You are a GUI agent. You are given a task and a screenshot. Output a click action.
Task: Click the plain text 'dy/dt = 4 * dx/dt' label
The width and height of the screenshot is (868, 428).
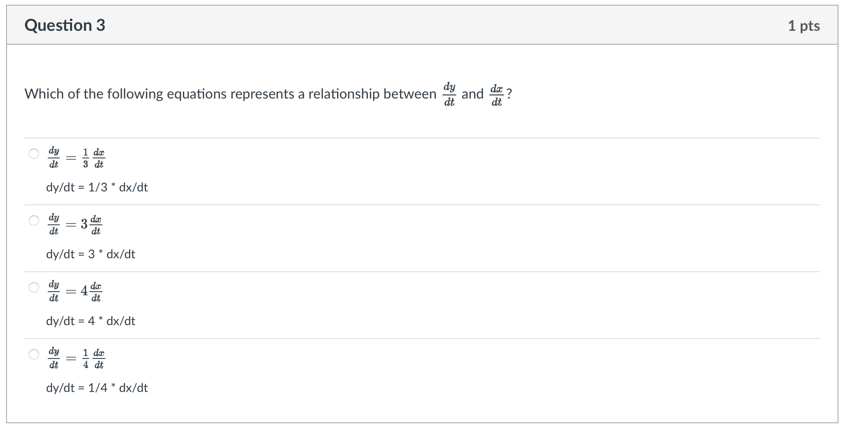click(x=90, y=321)
